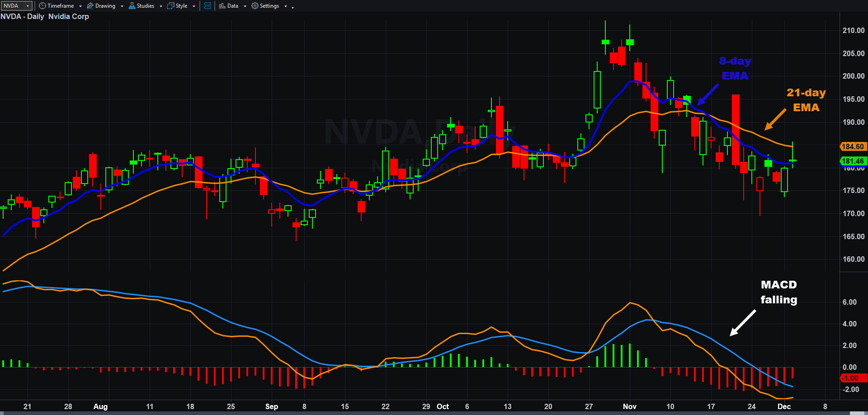Click the red -1.00 MACD value label
Viewport: 868px width, 415px height.
coord(852,378)
